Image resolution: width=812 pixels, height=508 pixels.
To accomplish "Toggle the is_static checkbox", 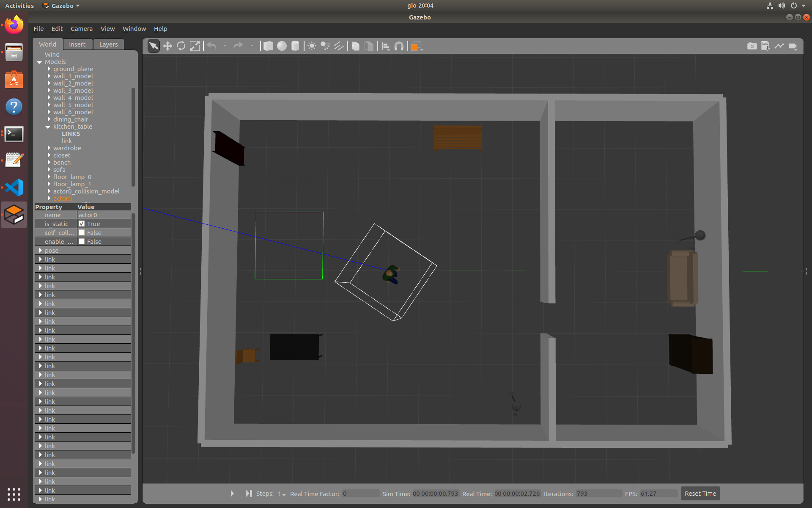I will point(82,224).
